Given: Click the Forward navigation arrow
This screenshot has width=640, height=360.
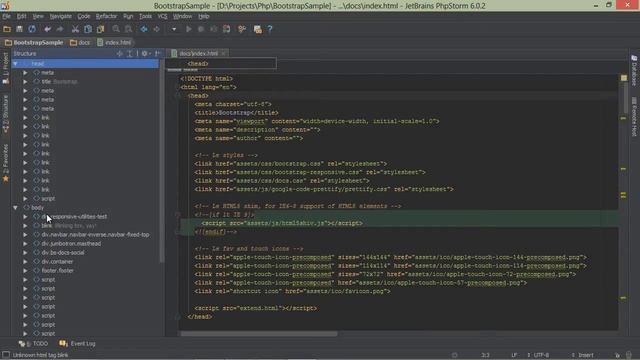Looking at the screenshot, I should 156,29.
